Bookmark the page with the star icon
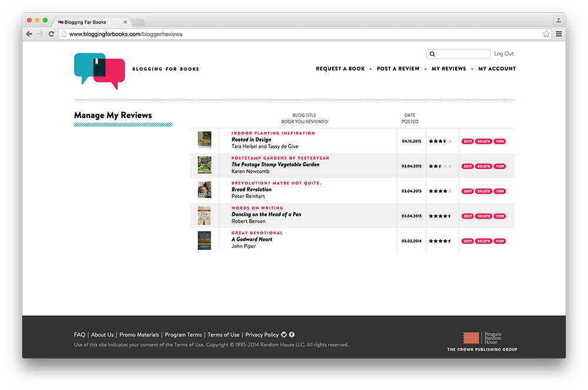 tap(546, 34)
